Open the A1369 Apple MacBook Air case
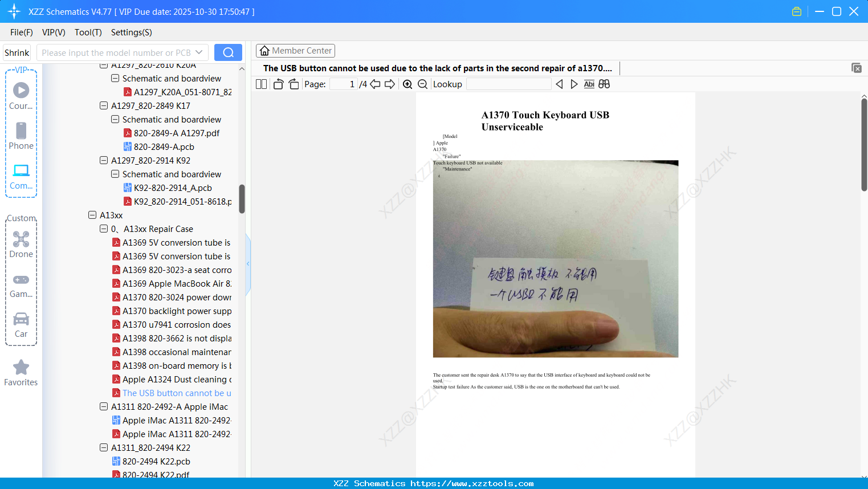Image resolution: width=868 pixels, height=489 pixels. (172, 283)
